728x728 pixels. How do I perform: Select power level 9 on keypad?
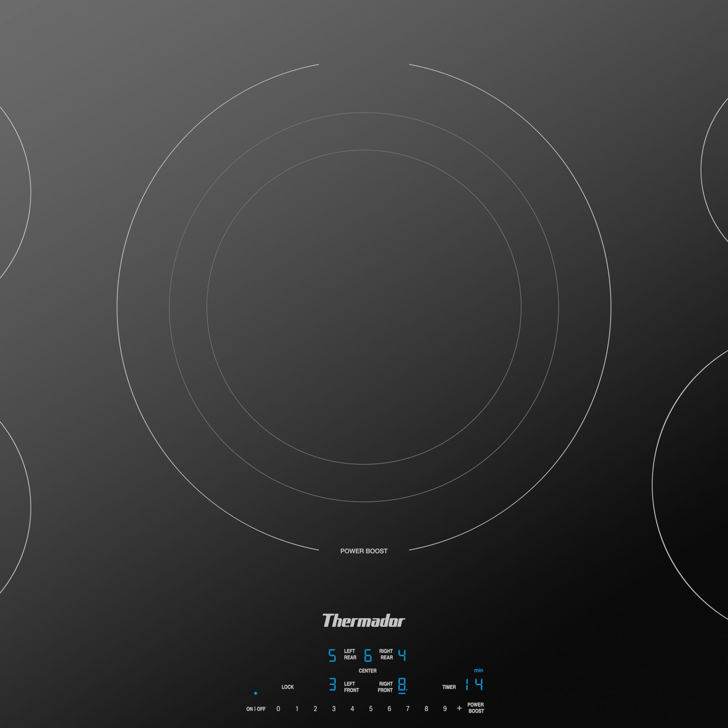point(445,709)
